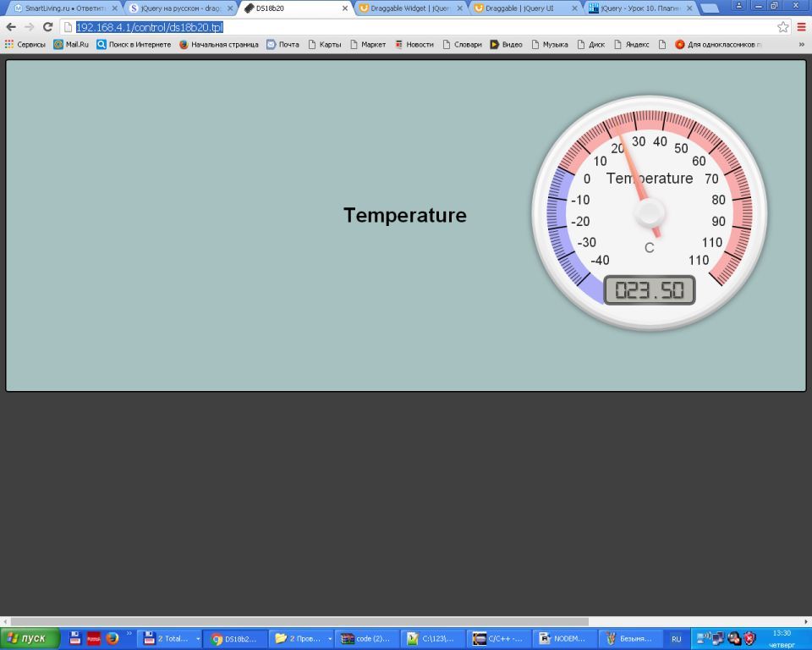Screen dimensions: 812x650
Task: Switch to the C/C++ taskbar window
Action: pos(499,639)
